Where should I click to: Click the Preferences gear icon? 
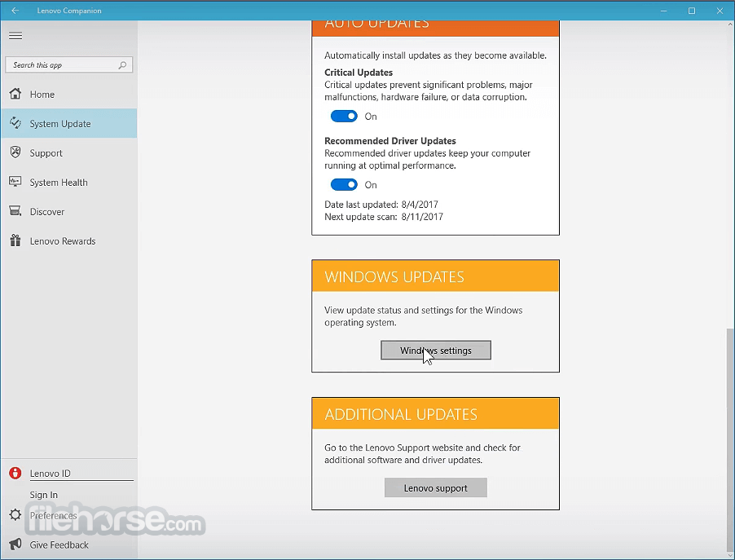pos(15,515)
